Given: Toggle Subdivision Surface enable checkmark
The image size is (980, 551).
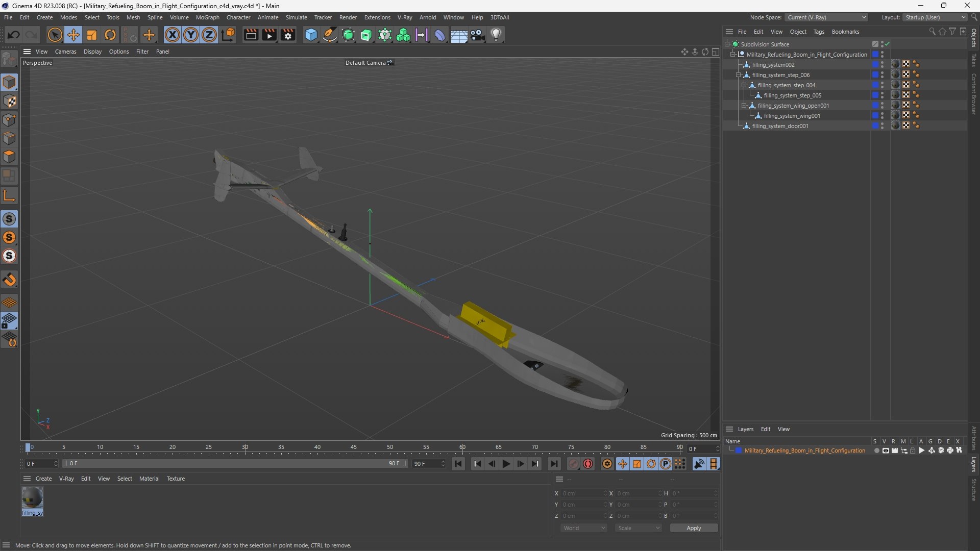Looking at the screenshot, I should tap(888, 44).
